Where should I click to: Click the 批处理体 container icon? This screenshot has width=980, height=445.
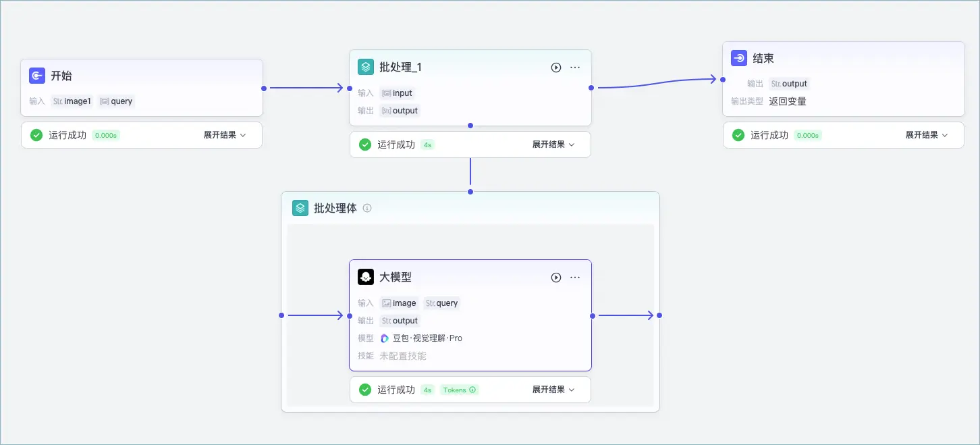click(300, 208)
